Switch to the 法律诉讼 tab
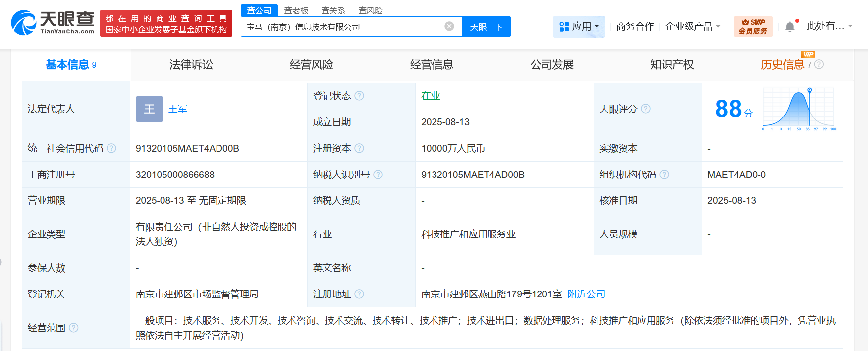This screenshot has width=868, height=351. 191,65
